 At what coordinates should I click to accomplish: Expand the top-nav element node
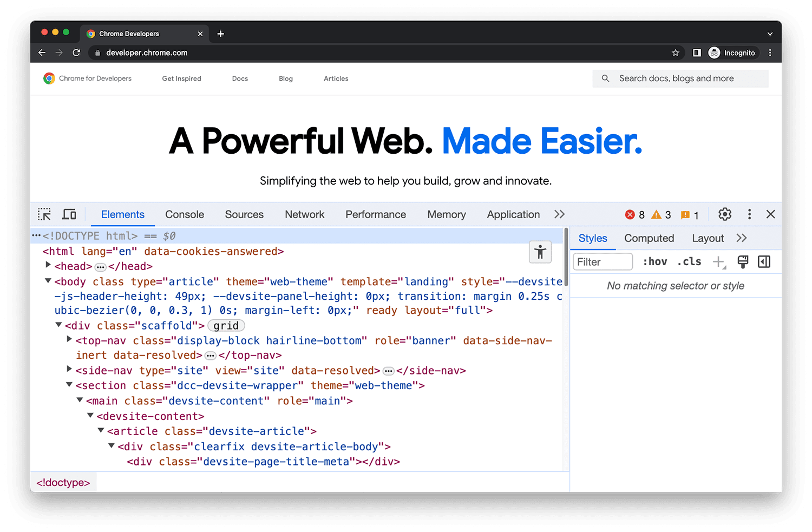pos(69,339)
